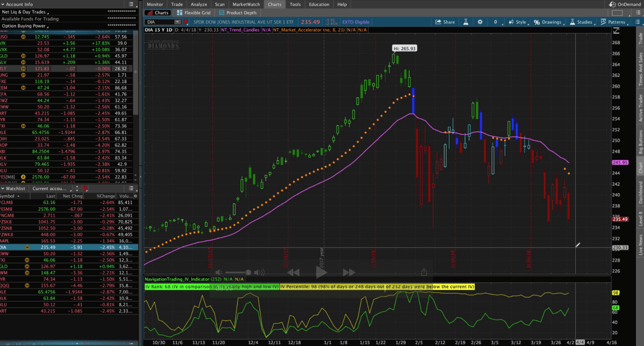644x346 pixels.
Task: Open the Active Trader sidebar panel
Action: [640, 108]
